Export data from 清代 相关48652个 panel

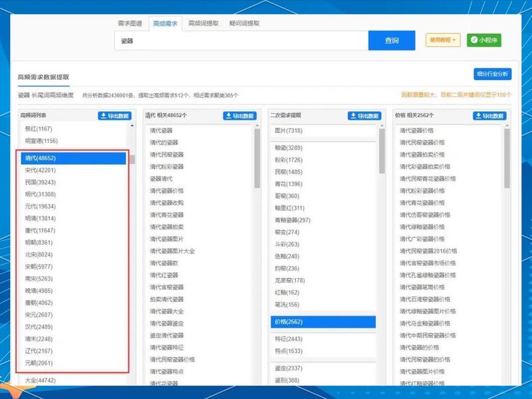[x=240, y=116]
